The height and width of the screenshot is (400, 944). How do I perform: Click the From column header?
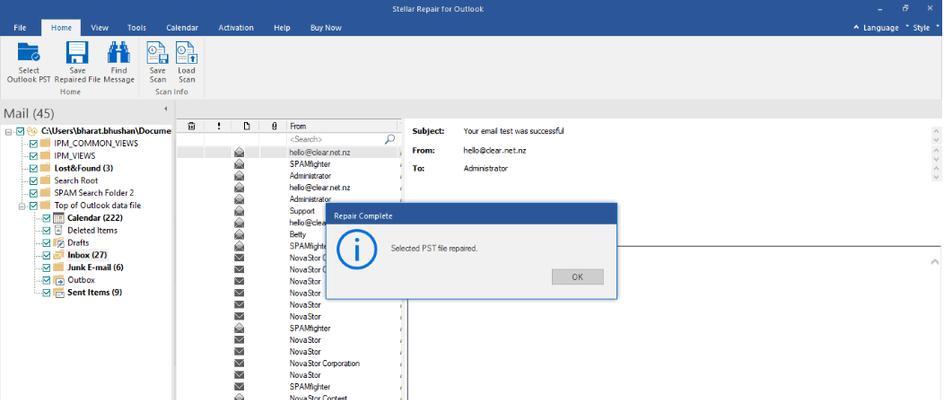tap(341, 126)
